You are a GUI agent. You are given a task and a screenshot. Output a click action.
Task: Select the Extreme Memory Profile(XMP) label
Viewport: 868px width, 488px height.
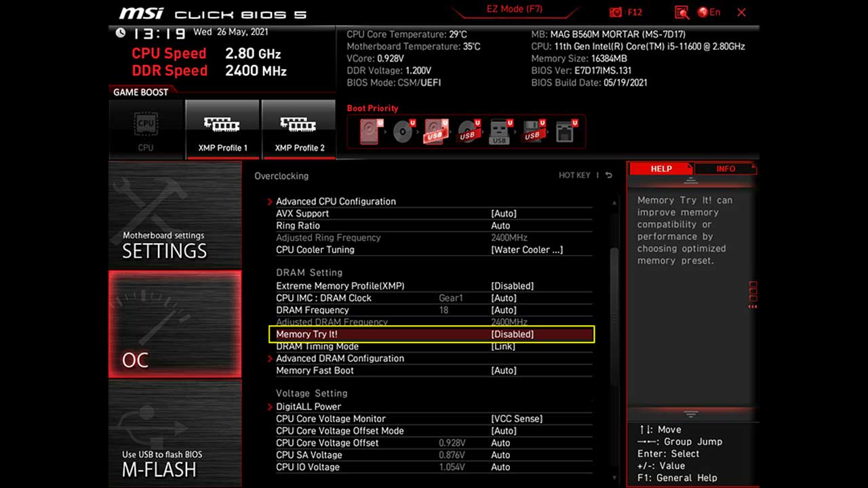tap(340, 286)
